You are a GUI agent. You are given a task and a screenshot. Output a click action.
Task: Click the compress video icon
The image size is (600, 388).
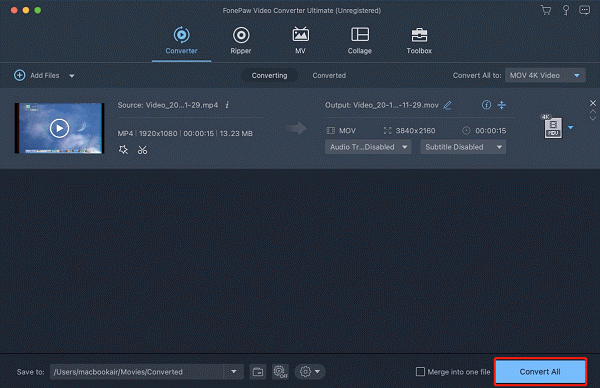(502, 105)
